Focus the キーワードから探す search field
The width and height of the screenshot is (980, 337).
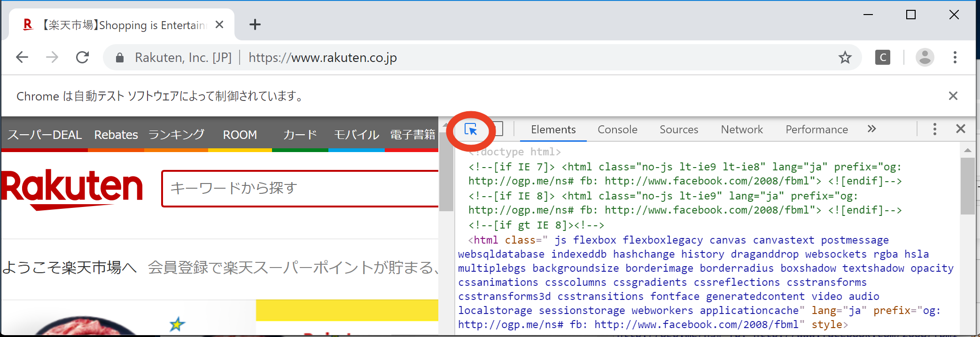click(300, 188)
